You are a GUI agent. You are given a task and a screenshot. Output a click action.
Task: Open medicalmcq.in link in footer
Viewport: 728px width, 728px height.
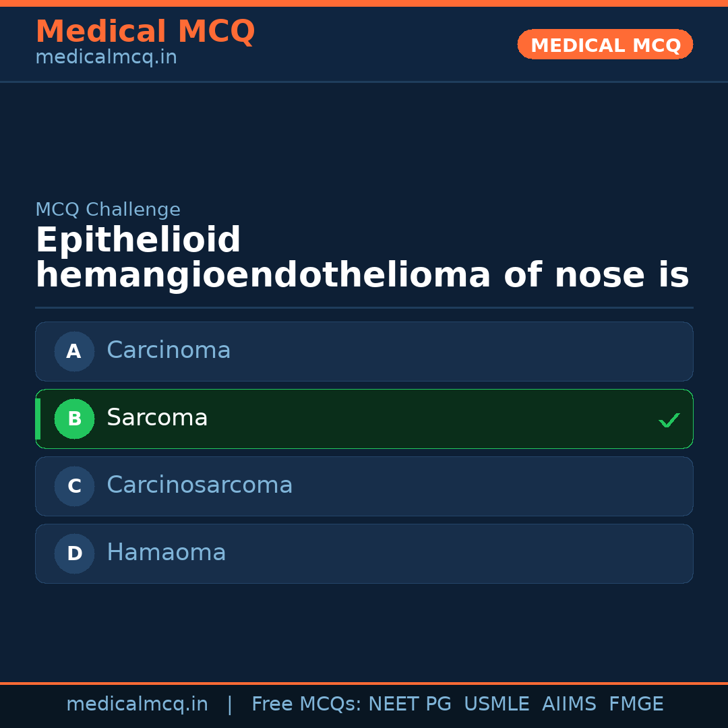coord(137,704)
